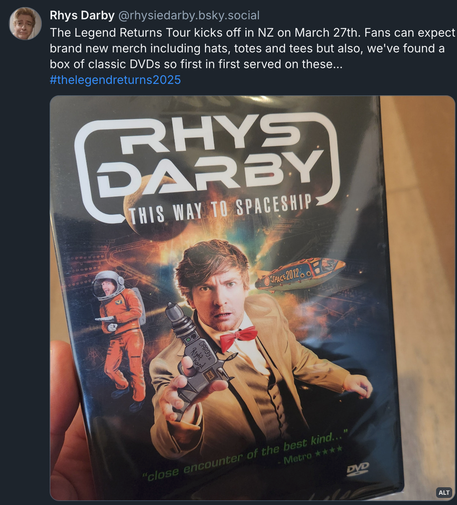The width and height of the screenshot is (457, 505).
Task: Follow the #thelegendreturns2025 hashtag
Action: (115, 80)
